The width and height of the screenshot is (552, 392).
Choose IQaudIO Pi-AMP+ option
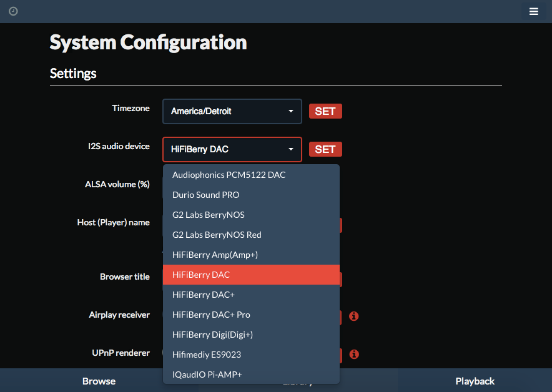pos(251,375)
